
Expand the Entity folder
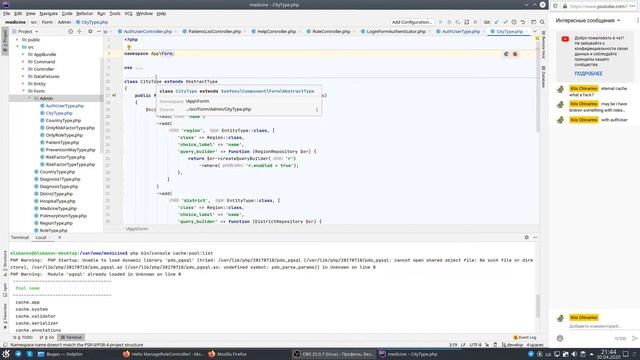(23, 84)
